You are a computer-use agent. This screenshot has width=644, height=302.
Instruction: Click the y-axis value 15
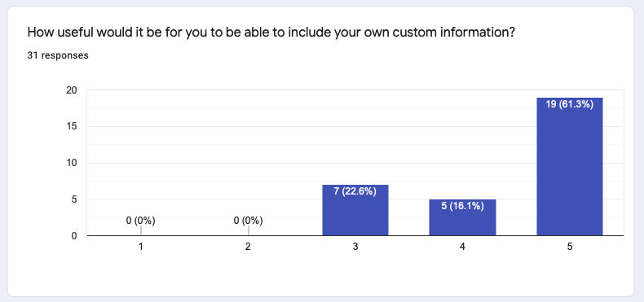[73, 127]
